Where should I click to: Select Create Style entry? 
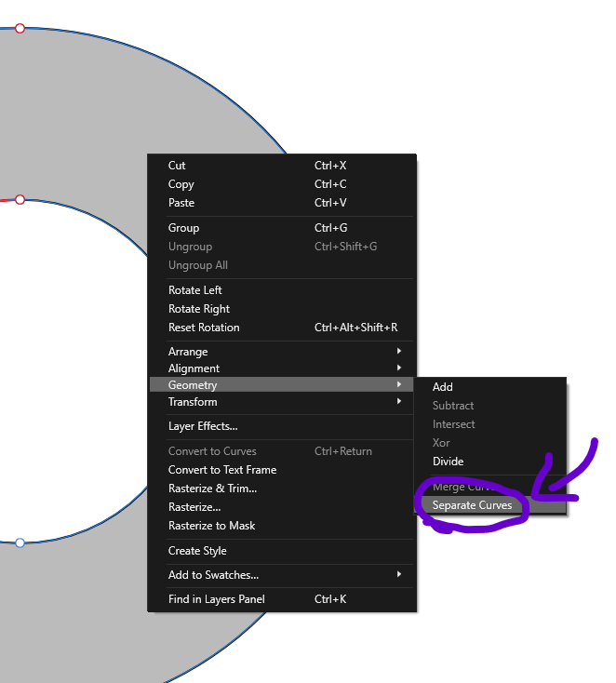pos(198,551)
